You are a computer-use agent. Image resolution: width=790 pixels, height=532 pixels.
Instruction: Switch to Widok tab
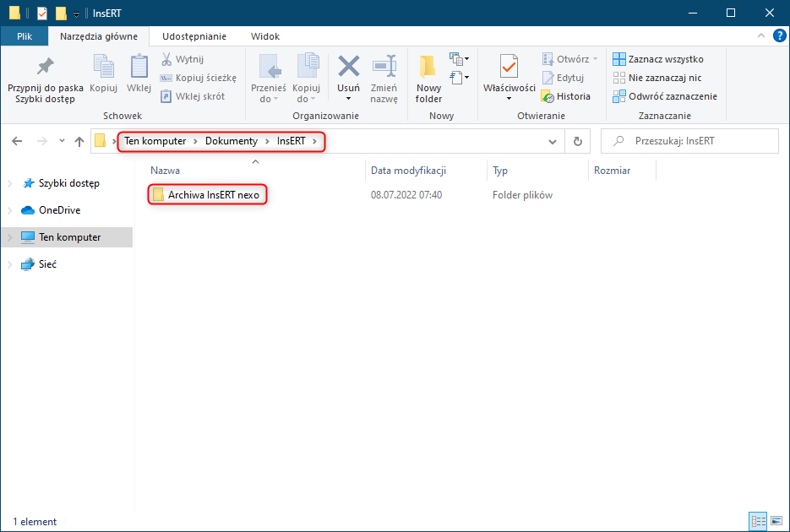[265, 36]
